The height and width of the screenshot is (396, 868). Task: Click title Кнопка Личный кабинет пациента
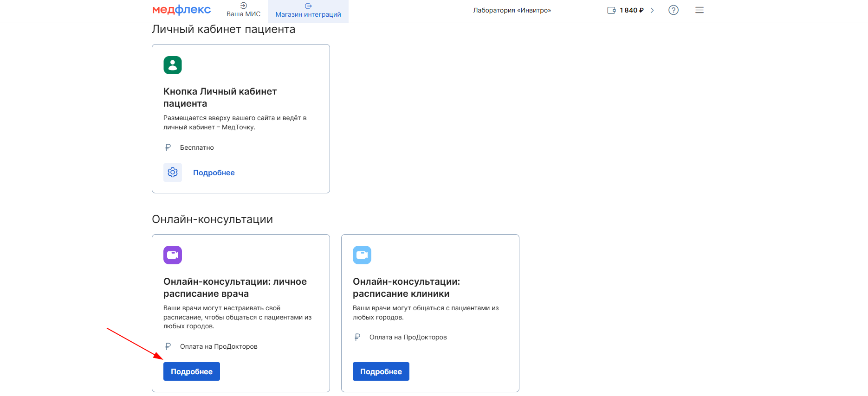tap(220, 97)
